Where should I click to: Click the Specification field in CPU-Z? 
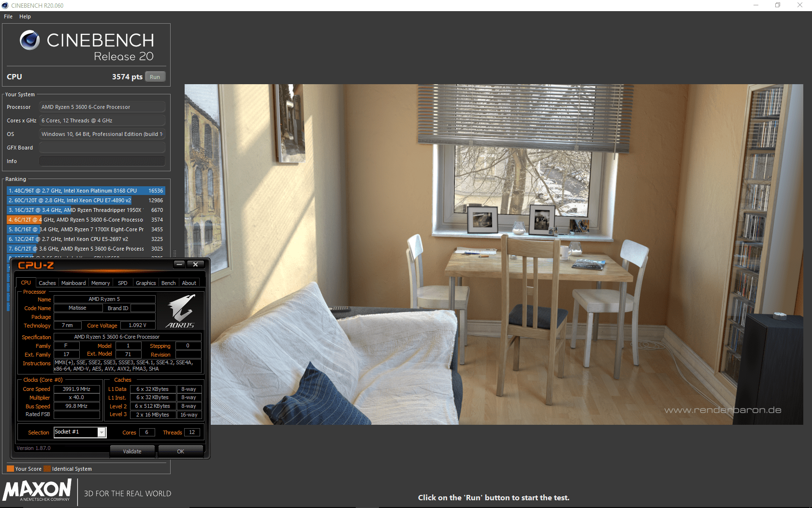pyautogui.click(x=127, y=337)
